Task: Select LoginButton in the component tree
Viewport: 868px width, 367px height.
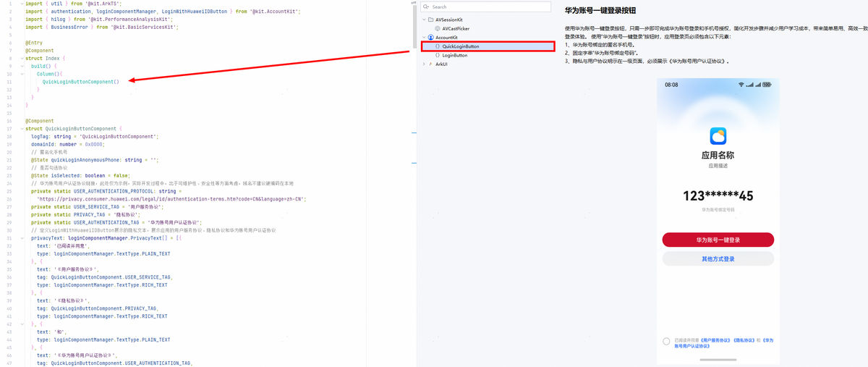Action: 455,55
